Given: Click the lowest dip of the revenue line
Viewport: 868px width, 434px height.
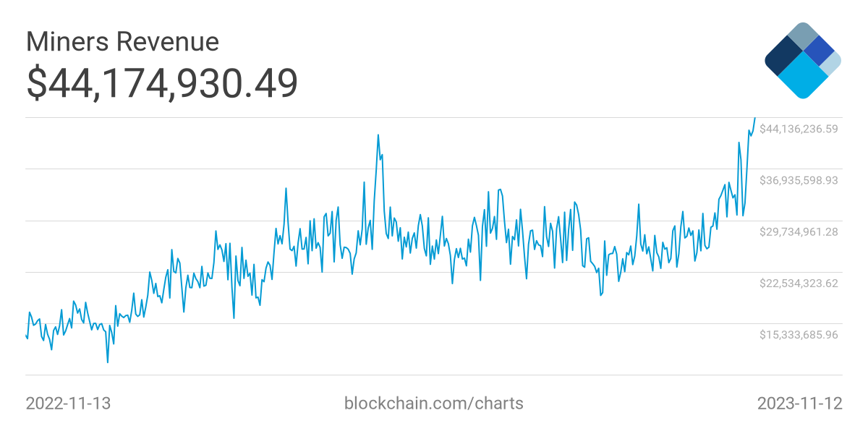Looking at the screenshot, I should 108,362.
